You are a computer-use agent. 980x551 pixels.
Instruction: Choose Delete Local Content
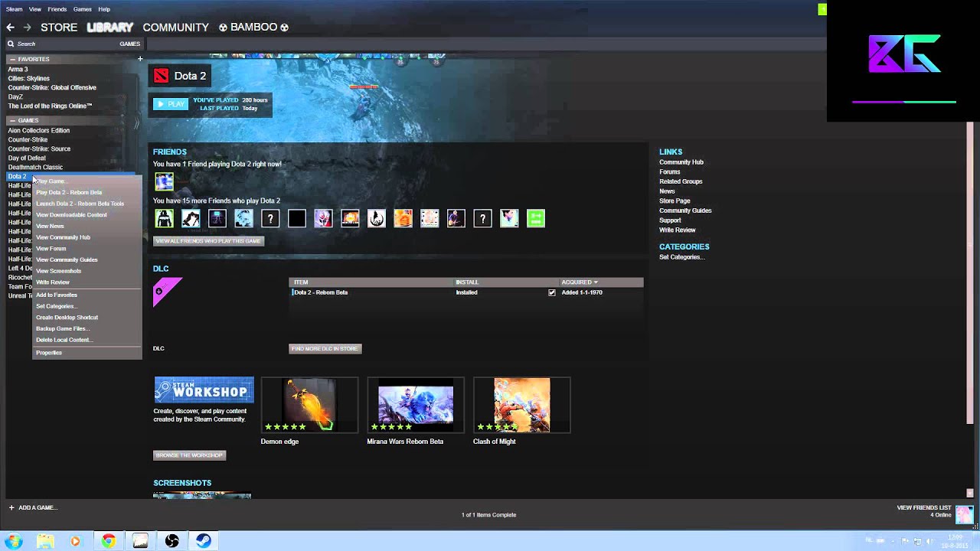pos(64,340)
